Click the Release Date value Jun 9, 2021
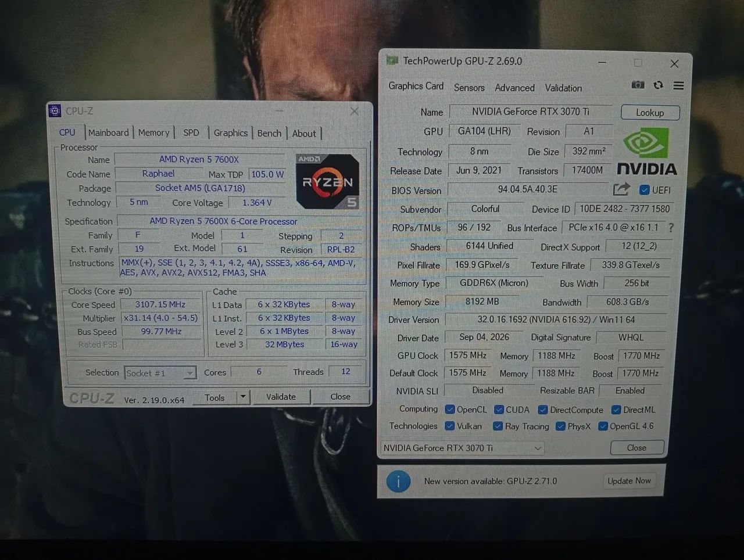 point(478,170)
